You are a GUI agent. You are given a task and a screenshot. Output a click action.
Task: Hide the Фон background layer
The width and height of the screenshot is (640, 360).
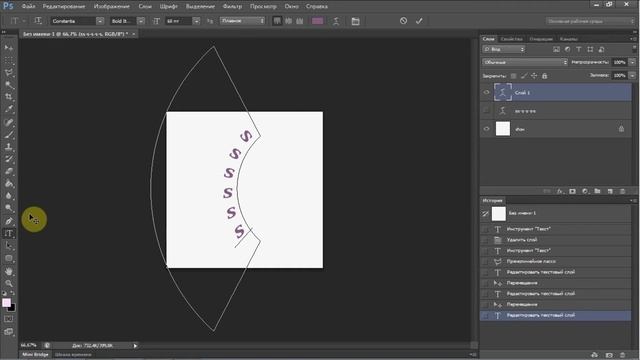pos(486,129)
